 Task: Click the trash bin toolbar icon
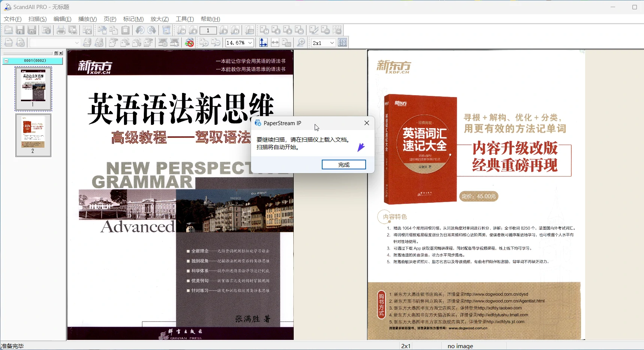[x=166, y=30]
